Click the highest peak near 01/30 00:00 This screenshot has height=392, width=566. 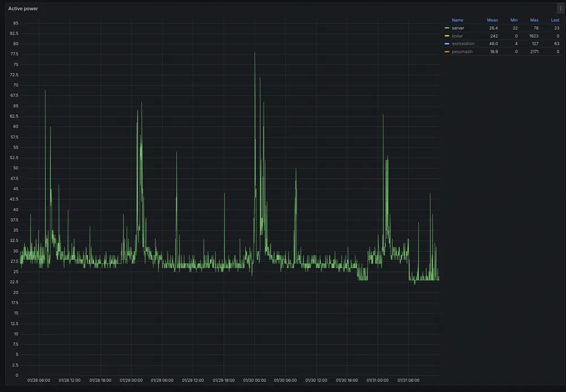pos(255,53)
